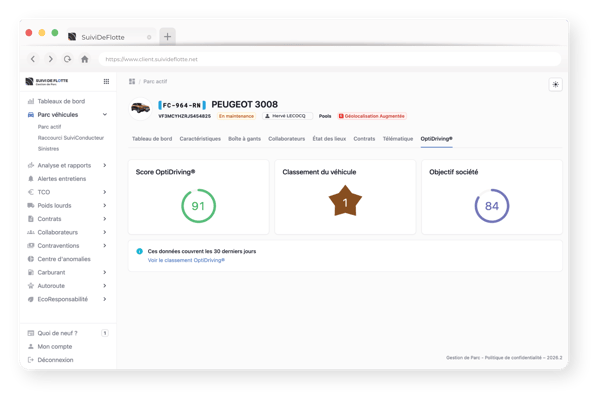This screenshot has height=401, width=600.
Task: Open the Contrats vehicle tab
Action: coord(364,139)
